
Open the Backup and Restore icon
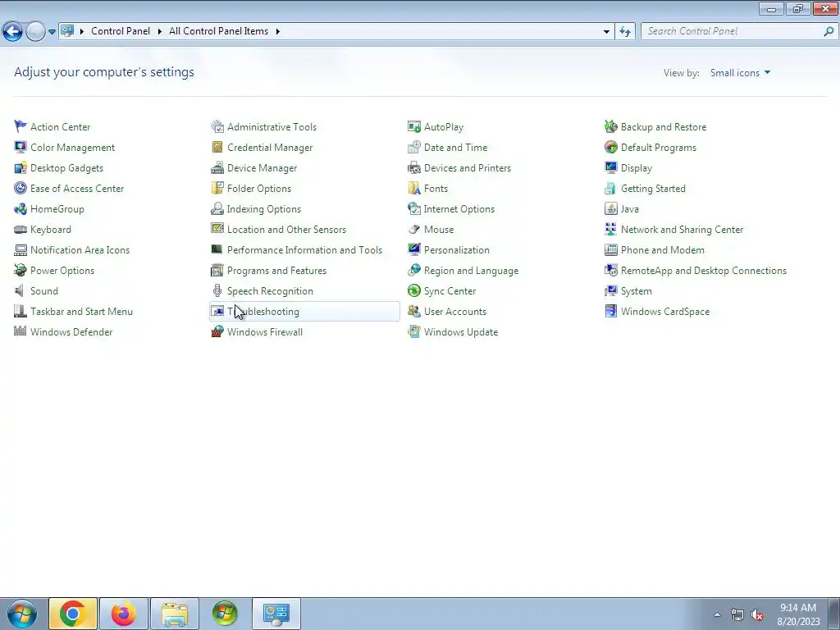coord(610,126)
